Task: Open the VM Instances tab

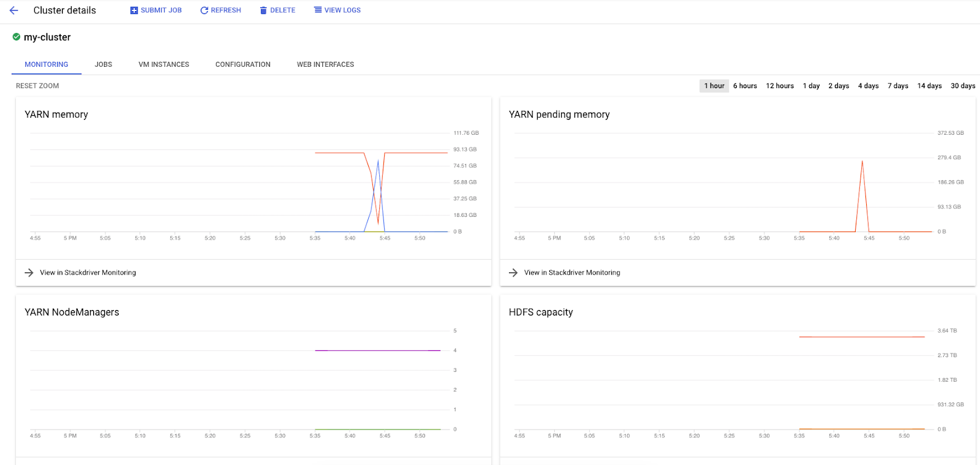Action: (164, 64)
